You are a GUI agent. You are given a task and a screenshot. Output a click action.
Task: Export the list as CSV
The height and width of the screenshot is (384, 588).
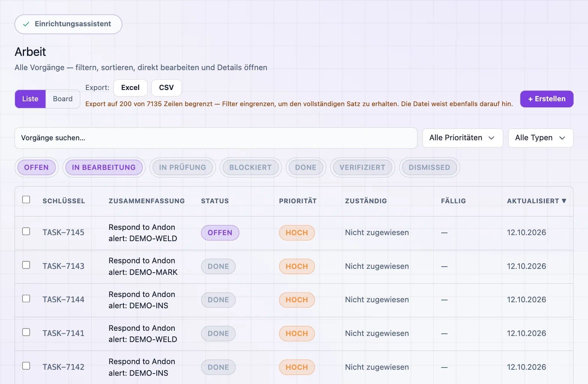[x=166, y=87]
